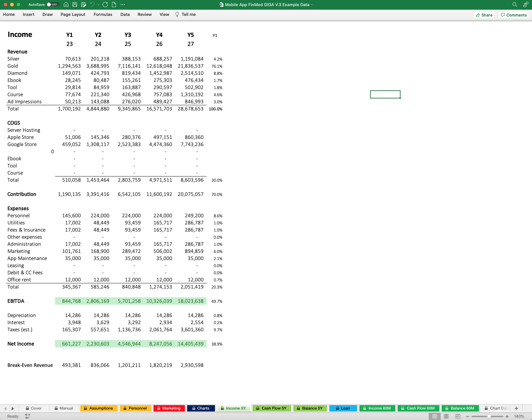Select the Contribution Y3 cell 6,542,105
Viewport: 532px width, 420px height.
[129, 194]
